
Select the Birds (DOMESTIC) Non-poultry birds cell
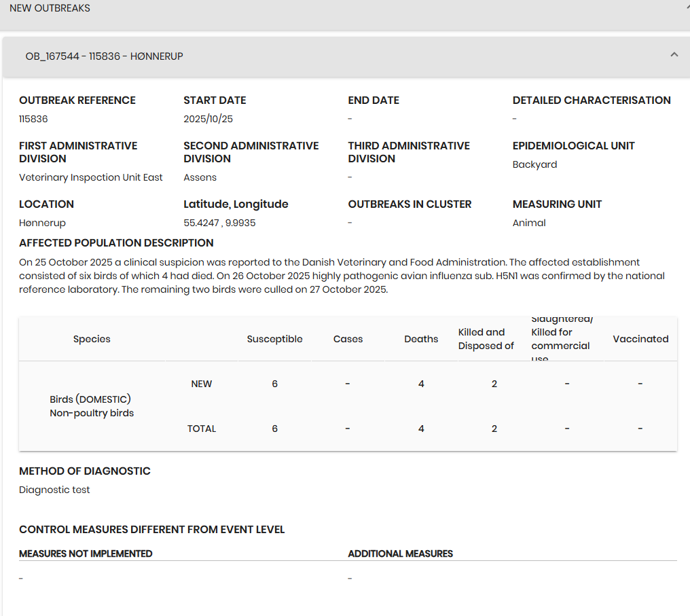(92, 406)
